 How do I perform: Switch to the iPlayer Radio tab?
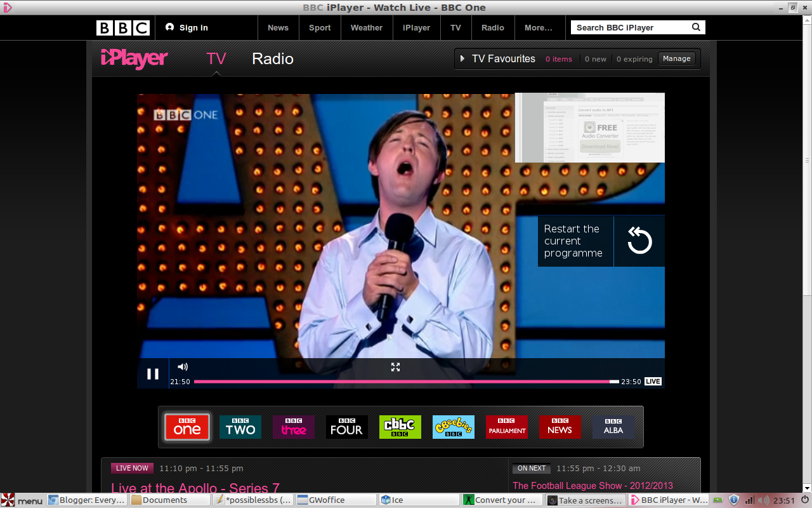click(x=273, y=58)
